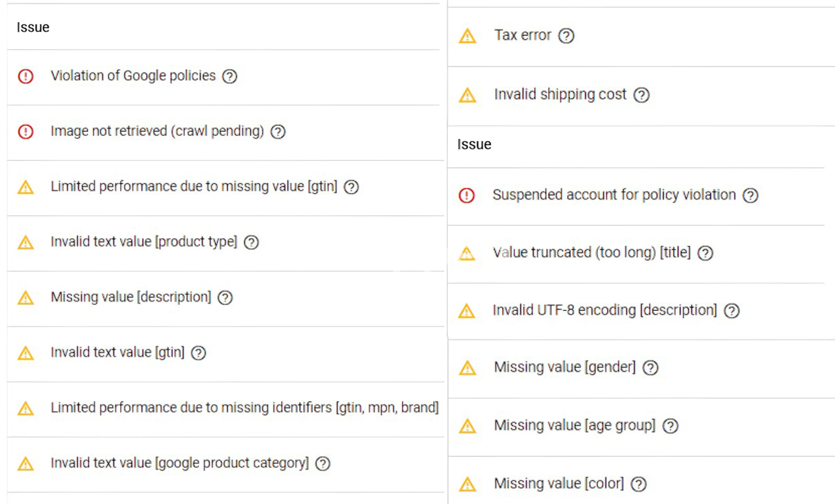The width and height of the screenshot is (835, 504).
Task: Click the left Issue column header
Action: pos(33,27)
